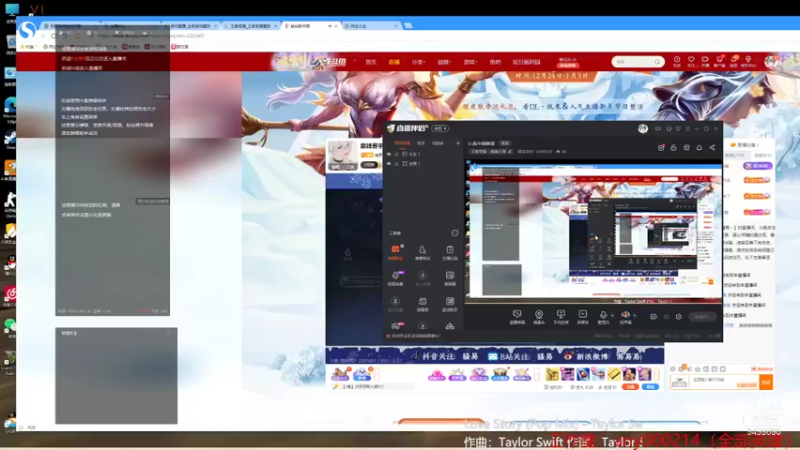Open the hamburger menu in streaming app title bar

pos(688,129)
